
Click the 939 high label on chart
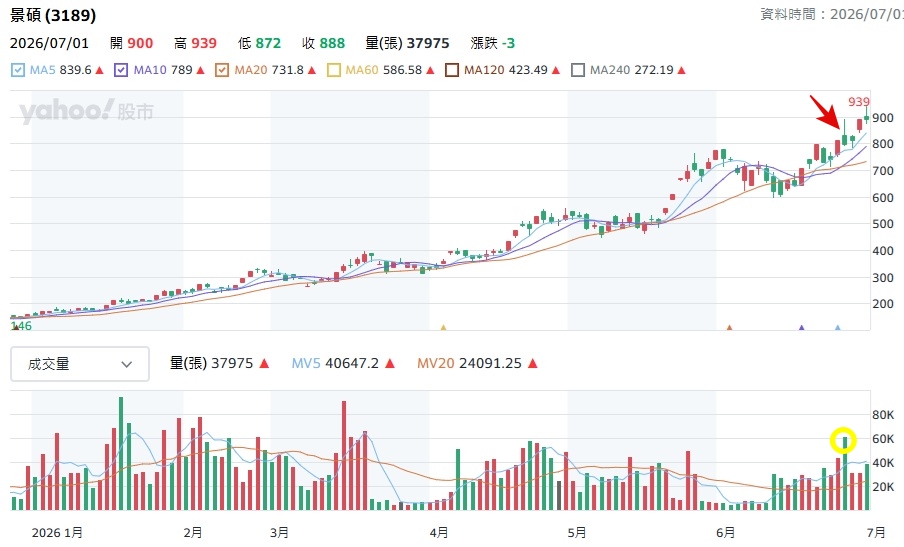[x=858, y=102]
